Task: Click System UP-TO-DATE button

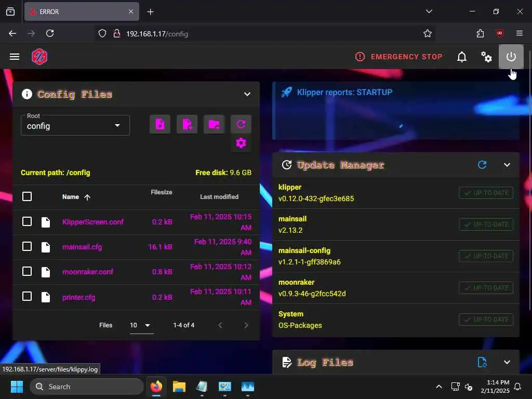Action: [486, 320]
